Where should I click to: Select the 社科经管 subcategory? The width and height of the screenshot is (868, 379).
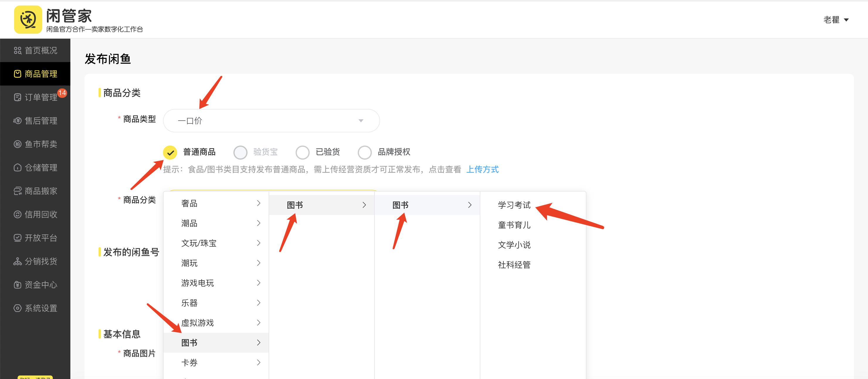pyautogui.click(x=514, y=265)
